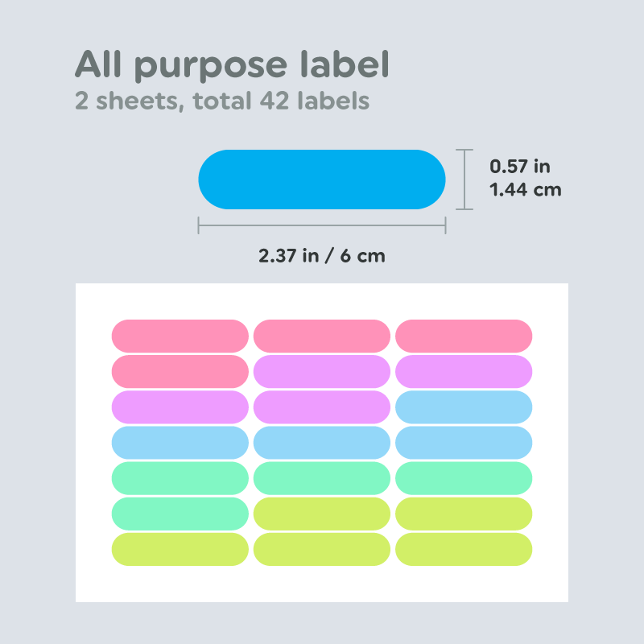The image size is (644, 644).
Task: Choose the yellow label in the first column
Action: [180, 549]
